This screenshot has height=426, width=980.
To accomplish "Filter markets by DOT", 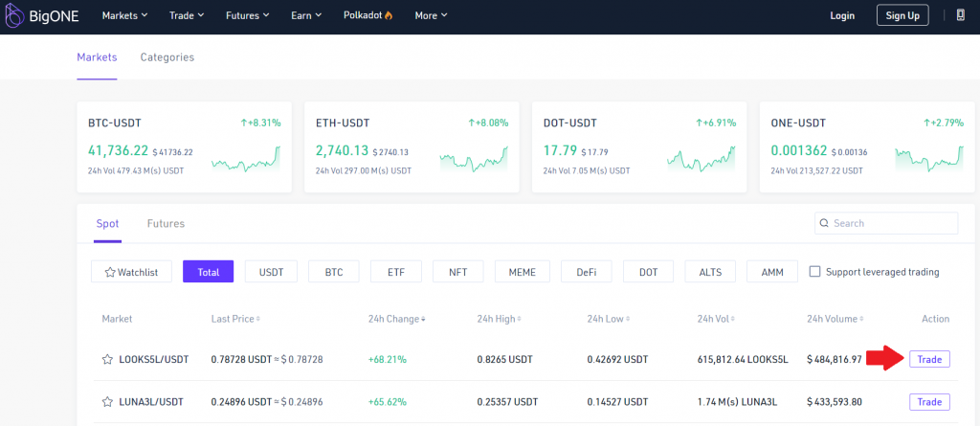I will click(648, 272).
